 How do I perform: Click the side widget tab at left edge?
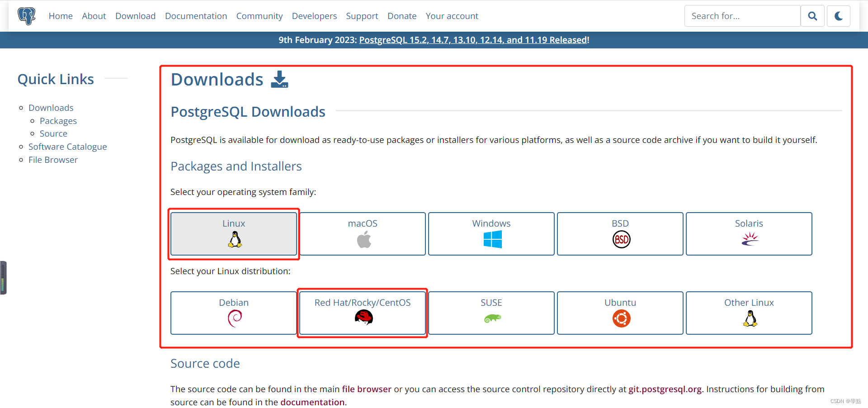click(x=3, y=278)
